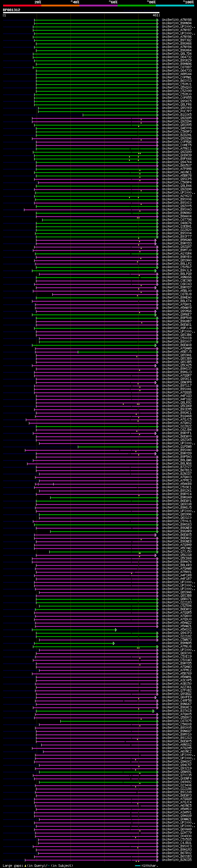197x868 pixels.
Task: Click the purple ~60% identity legend segment
Action: 98,6
